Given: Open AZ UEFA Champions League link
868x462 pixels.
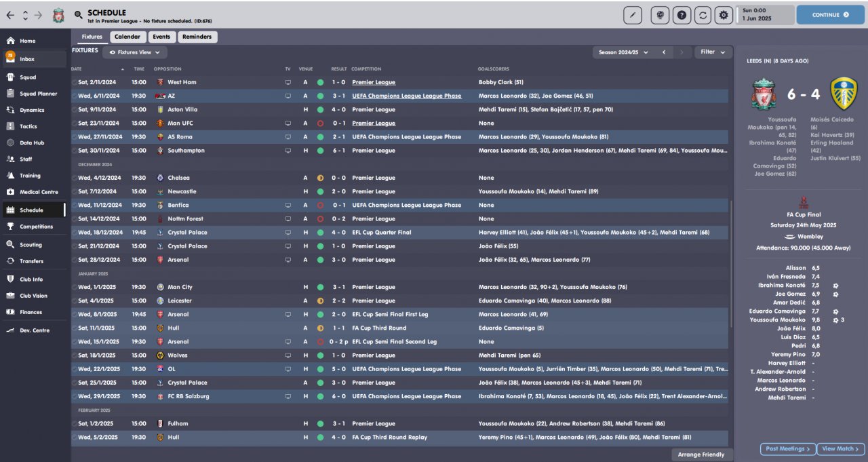Looking at the screenshot, I should point(406,96).
